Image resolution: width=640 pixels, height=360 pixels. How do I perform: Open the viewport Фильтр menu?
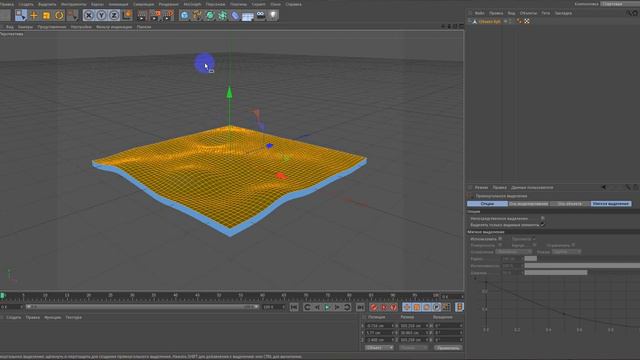[x=114, y=27]
